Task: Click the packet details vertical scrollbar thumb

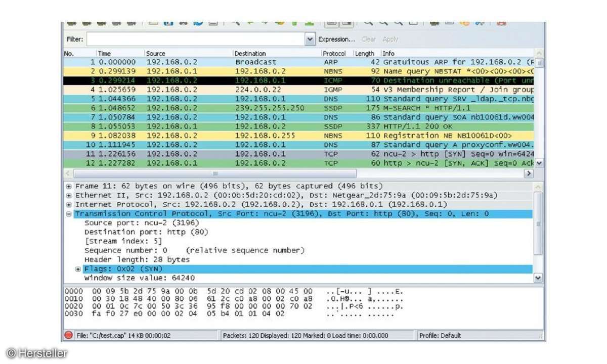Action: coord(538,223)
